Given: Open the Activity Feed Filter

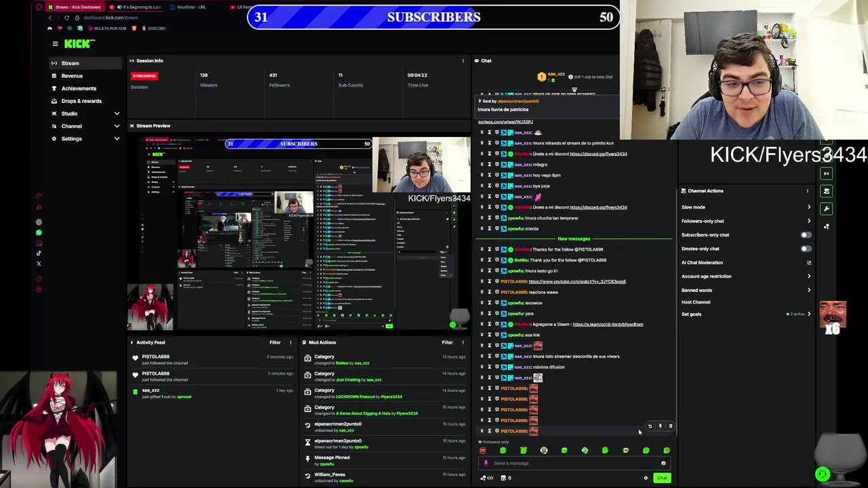Looking at the screenshot, I should (x=275, y=342).
